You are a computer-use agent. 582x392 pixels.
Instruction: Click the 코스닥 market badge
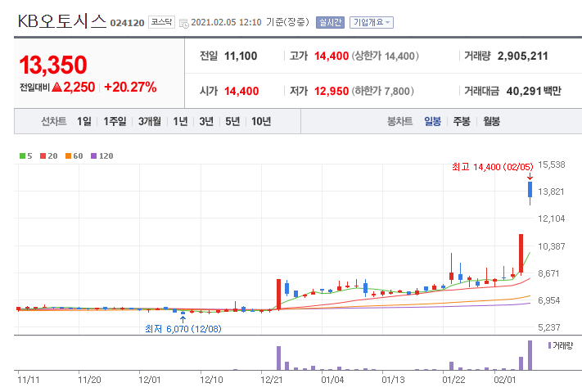[161, 22]
